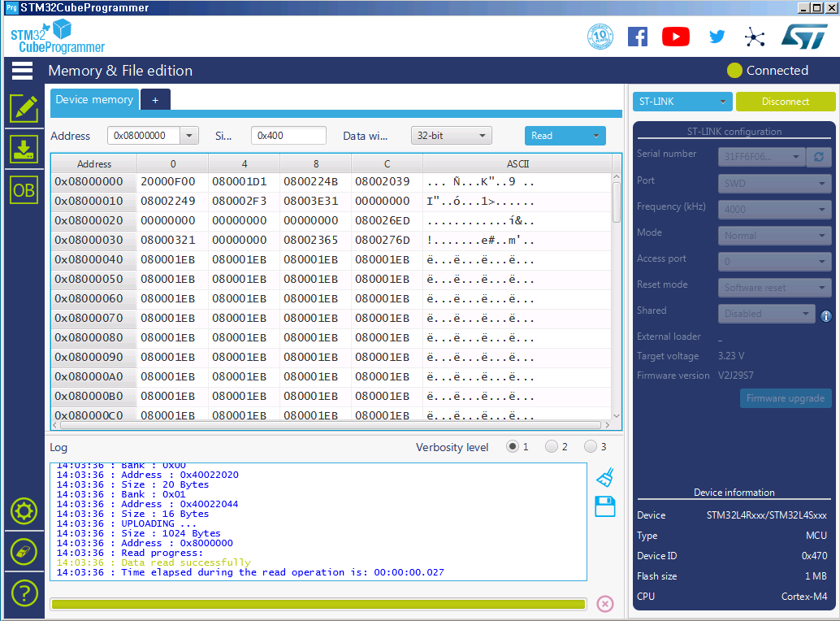Click the full chip erase eraser icon
Image resolution: width=840 pixels, height=621 pixels.
[x=24, y=552]
